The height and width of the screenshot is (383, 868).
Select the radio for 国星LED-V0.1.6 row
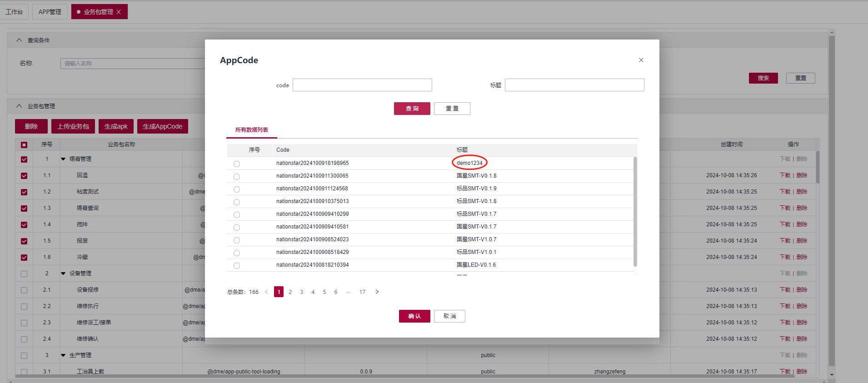pos(237,265)
